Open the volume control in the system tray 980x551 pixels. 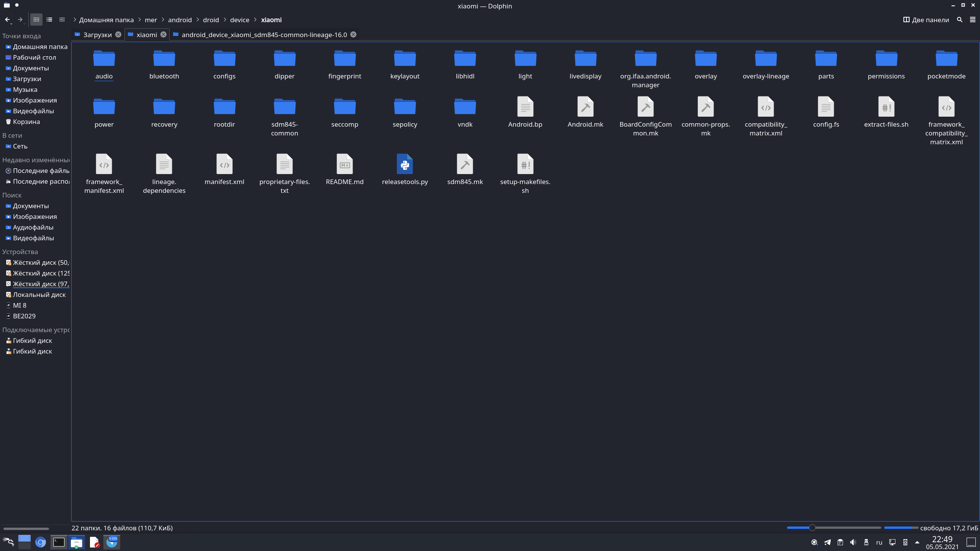click(x=853, y=542)
